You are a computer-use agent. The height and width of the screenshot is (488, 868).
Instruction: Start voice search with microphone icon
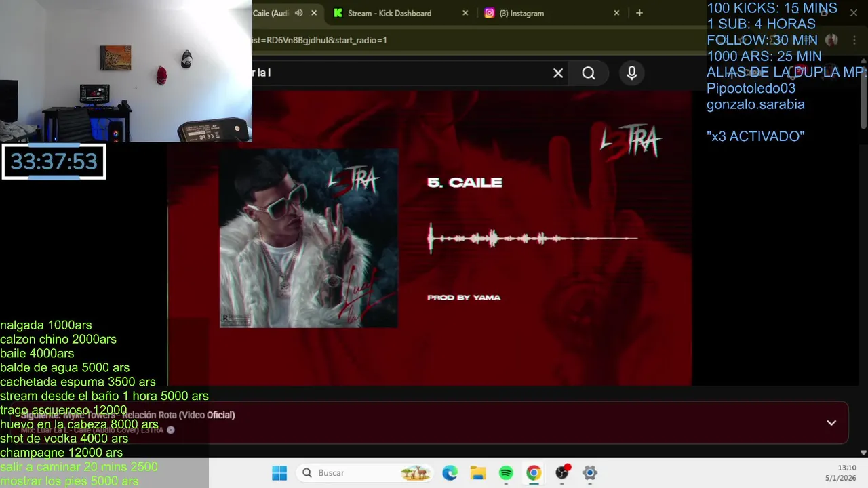[632, 73]
